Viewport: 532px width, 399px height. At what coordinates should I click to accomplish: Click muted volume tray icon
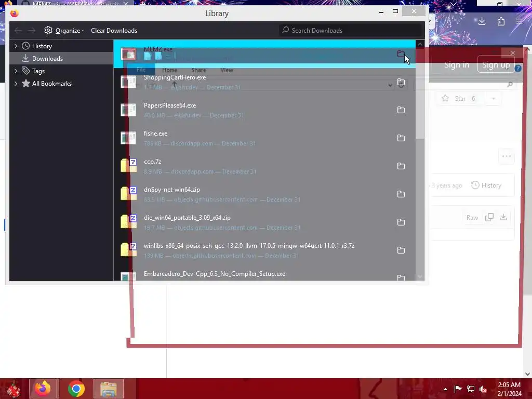[x=483, y=389]
